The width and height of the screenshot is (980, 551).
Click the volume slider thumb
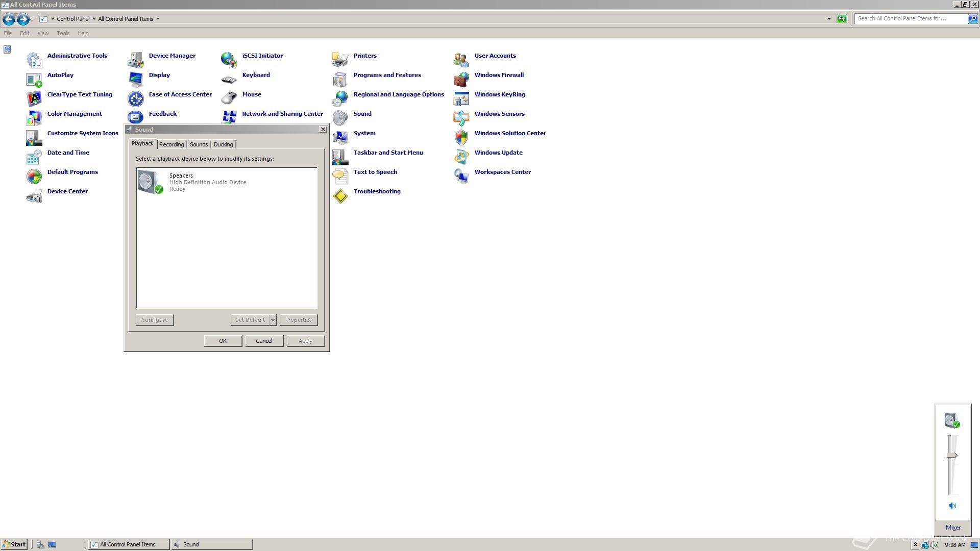click(952, 456)
